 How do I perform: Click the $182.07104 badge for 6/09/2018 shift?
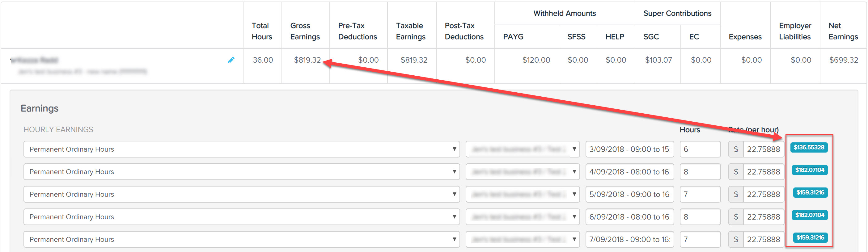810,215
